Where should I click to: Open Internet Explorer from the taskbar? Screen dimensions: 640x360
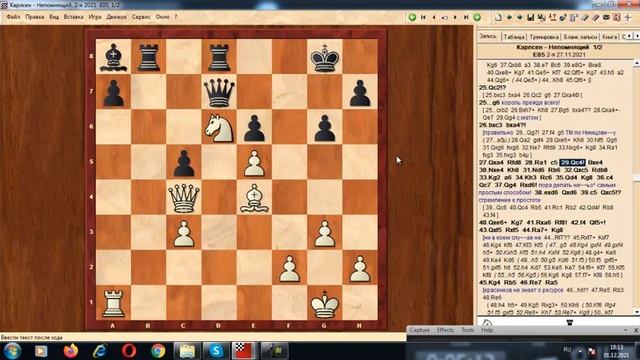(100, 351)
